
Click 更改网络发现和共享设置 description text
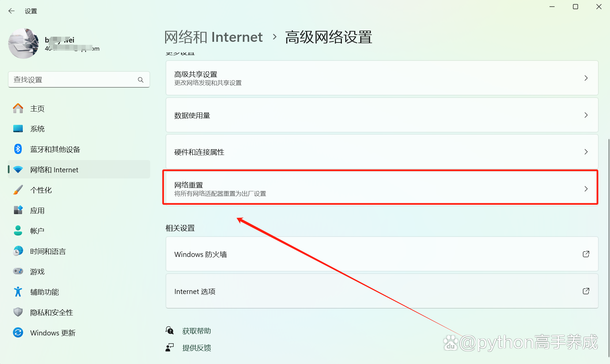tap(208, 83)
